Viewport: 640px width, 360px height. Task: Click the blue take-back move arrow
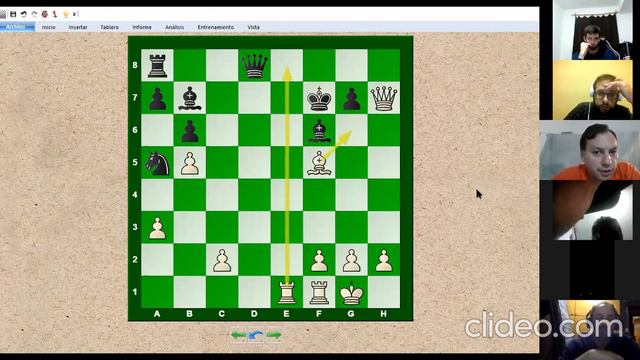(256, 336)
